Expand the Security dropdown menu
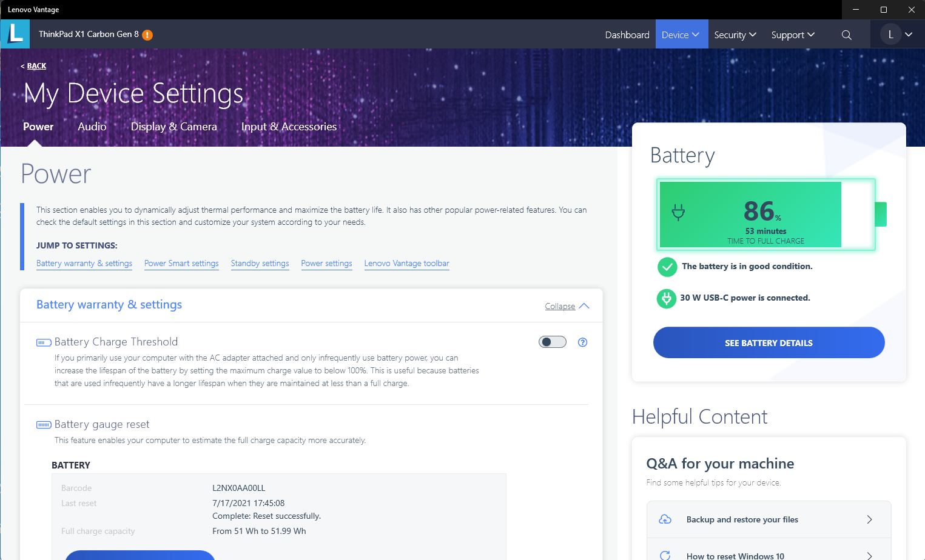Viewport: 925px width, 560px height. tap(735, 35)
